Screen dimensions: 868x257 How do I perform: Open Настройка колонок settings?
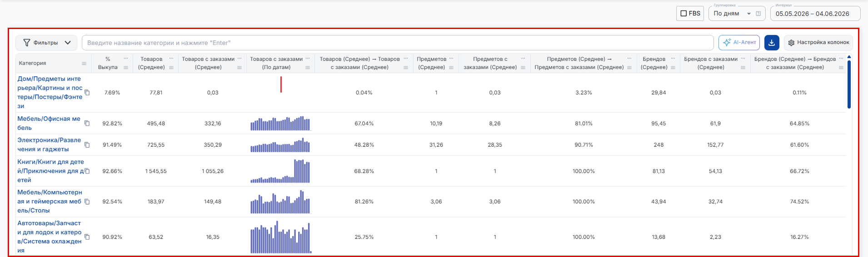point(818,43)
